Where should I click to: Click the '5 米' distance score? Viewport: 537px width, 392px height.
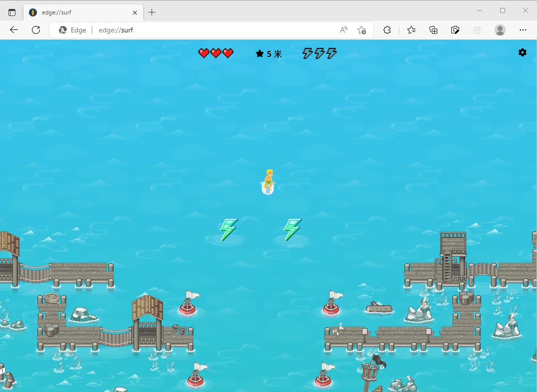274,54
